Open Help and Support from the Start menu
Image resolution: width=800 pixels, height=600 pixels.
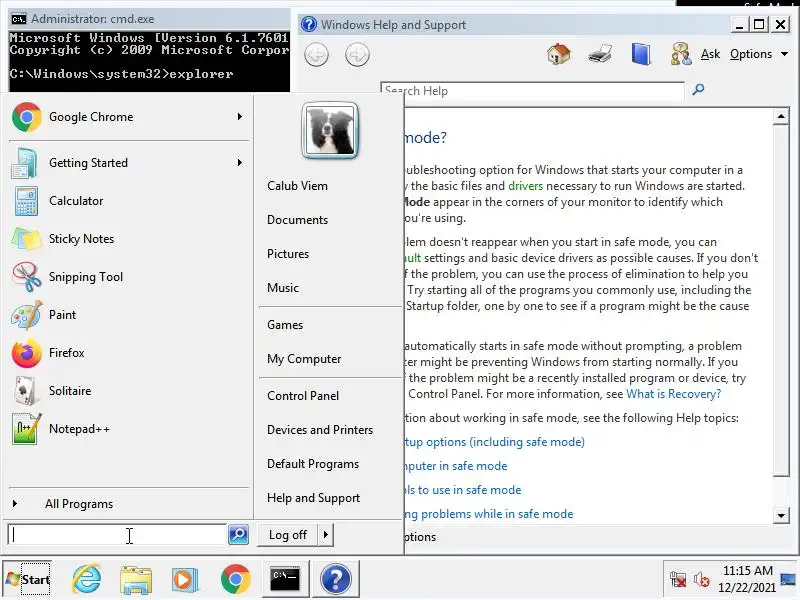[x=313, y=498]
